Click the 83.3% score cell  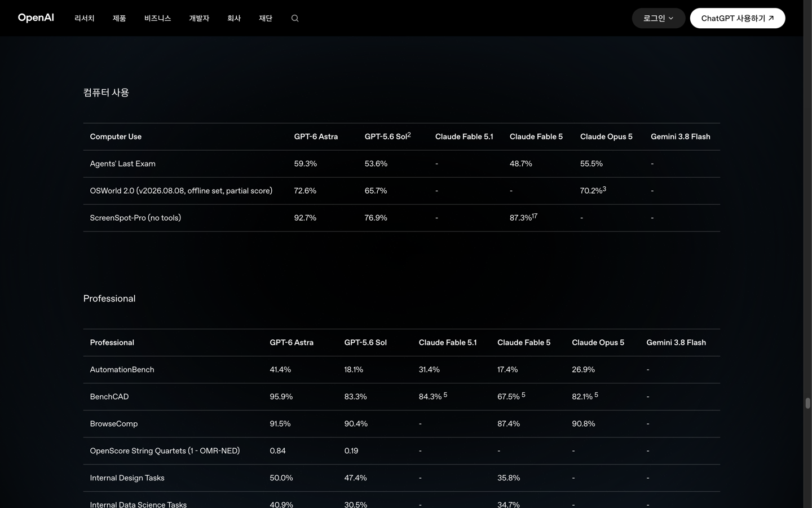coord(356,397)
